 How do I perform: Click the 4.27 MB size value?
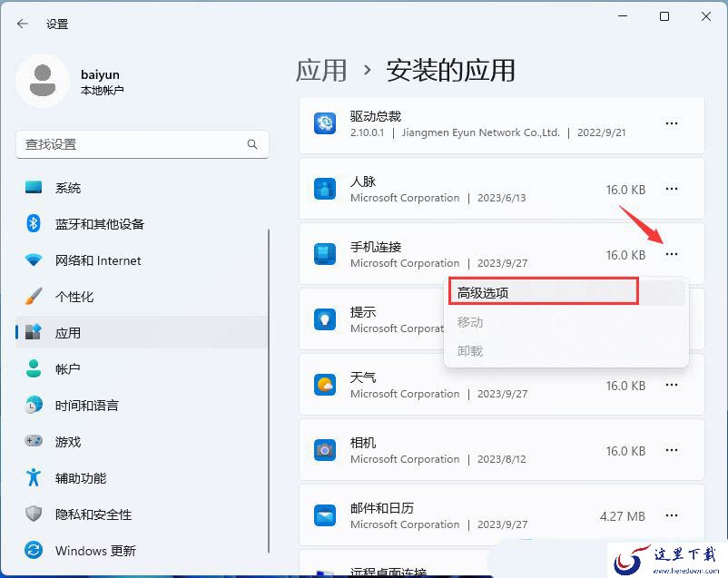[x=623, y=516]
